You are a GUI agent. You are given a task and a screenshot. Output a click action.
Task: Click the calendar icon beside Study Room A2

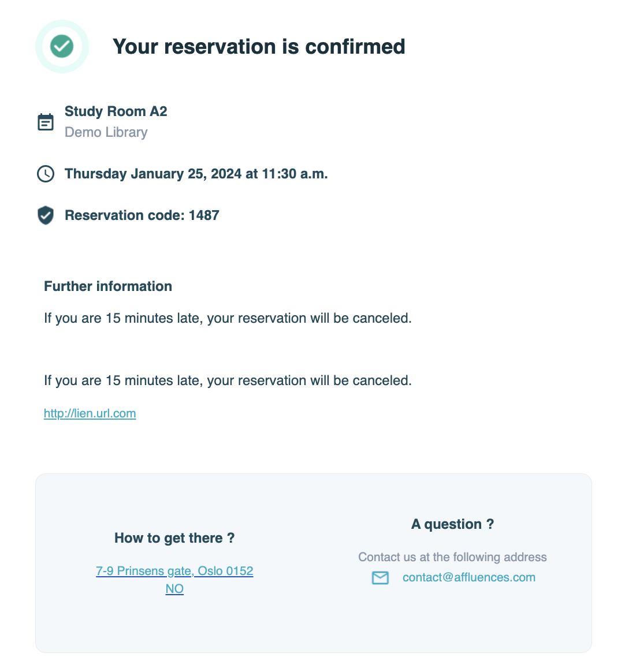[x=46, y=122]
